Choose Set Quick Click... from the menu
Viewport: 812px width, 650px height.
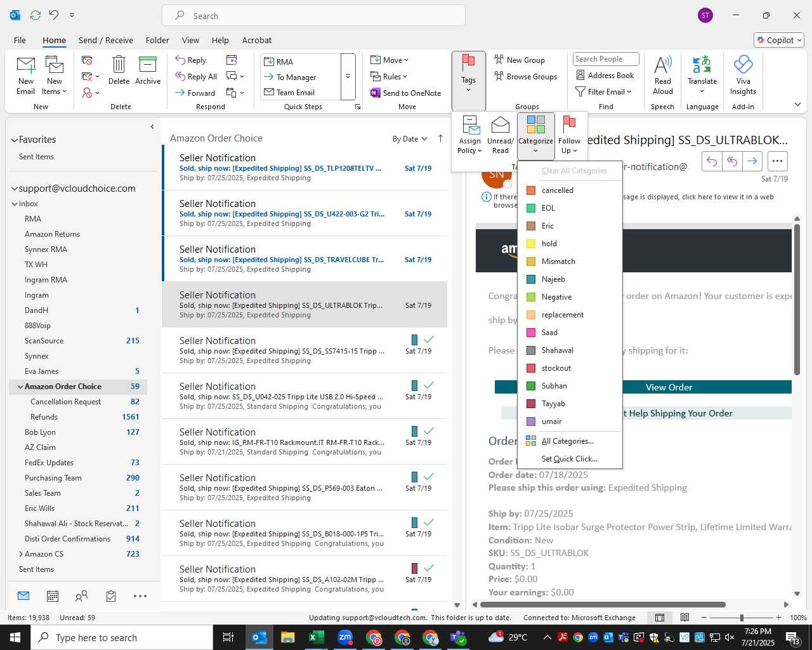pyautogui.click(x=570, y=459)
